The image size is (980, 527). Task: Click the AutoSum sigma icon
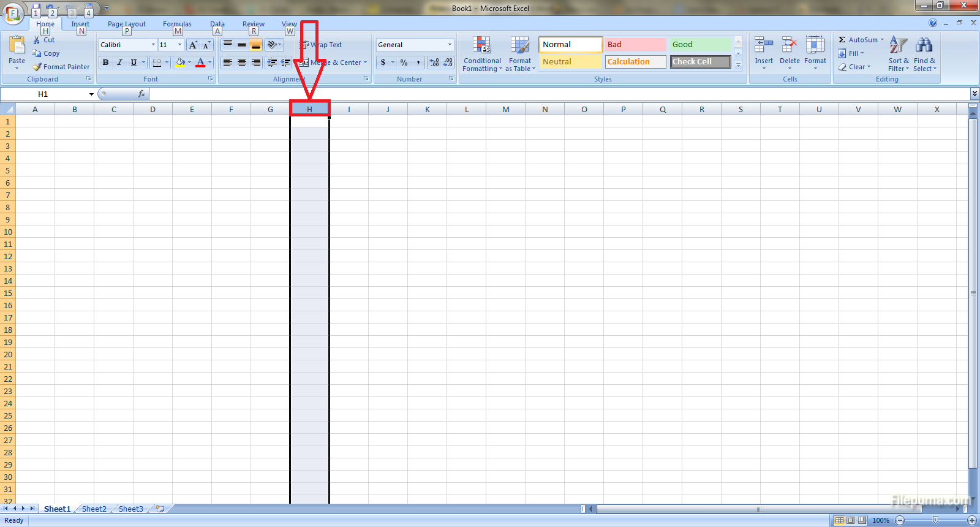[842, 40]
